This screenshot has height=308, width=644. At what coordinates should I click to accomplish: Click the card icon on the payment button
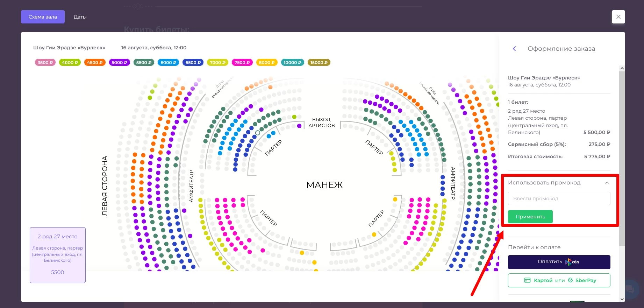coord(527,280)
